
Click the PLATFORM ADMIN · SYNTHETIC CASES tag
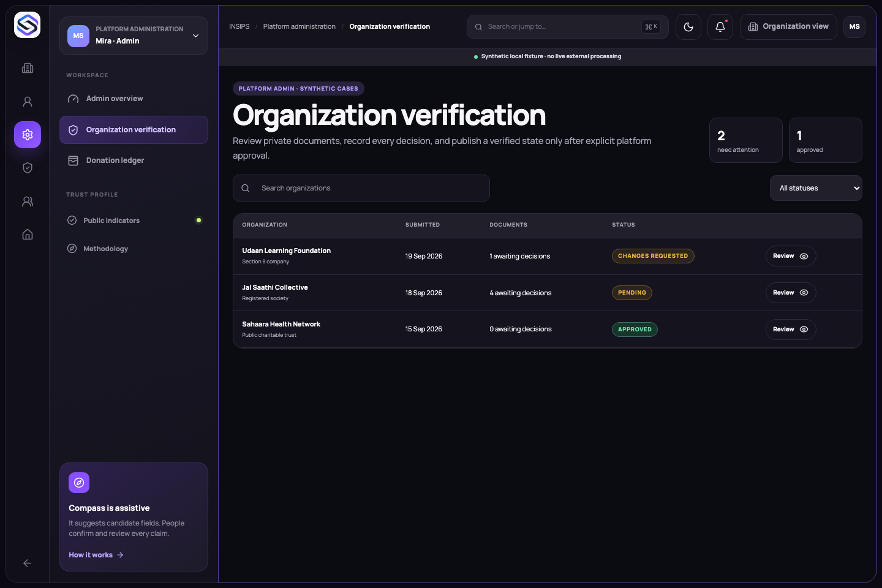point(298,89)
